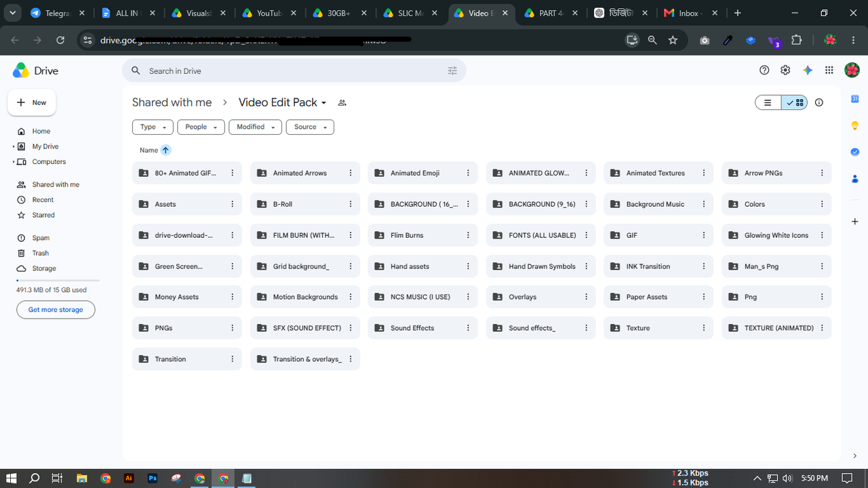Image resolution: width=868 pixels, height=488 pixels.
Task: Reverse sort direction arrow next to Name
Action: (165, 150)
